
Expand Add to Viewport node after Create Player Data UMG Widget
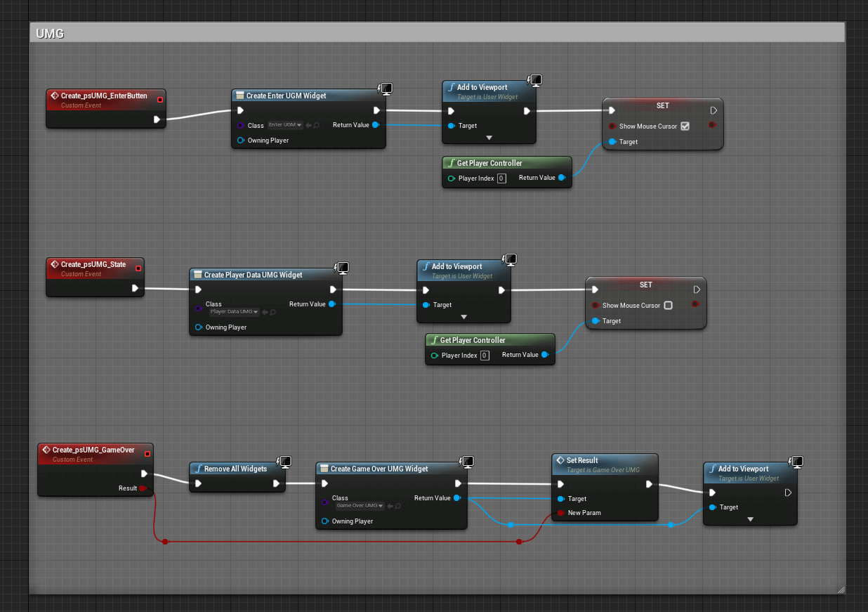coord(464,317)
